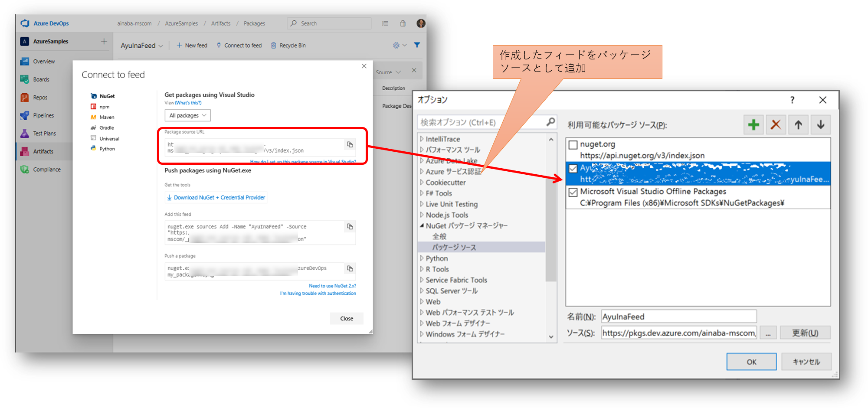Click New feed in Artifacts toolbar
Image resolution: width=868 pixels, height=408 pixels.
(x=192, y=46)
